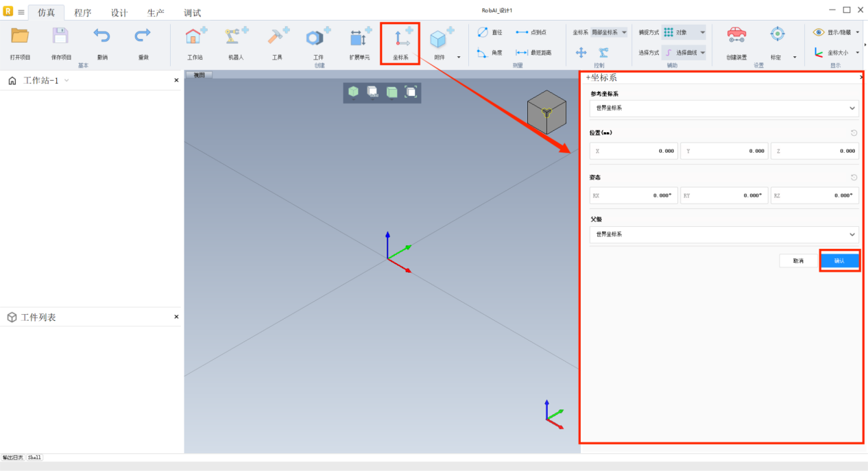The height and width of the screenshot is (471, 868).
Task: Click the blue 确认 confirm button
Action: 839,261
